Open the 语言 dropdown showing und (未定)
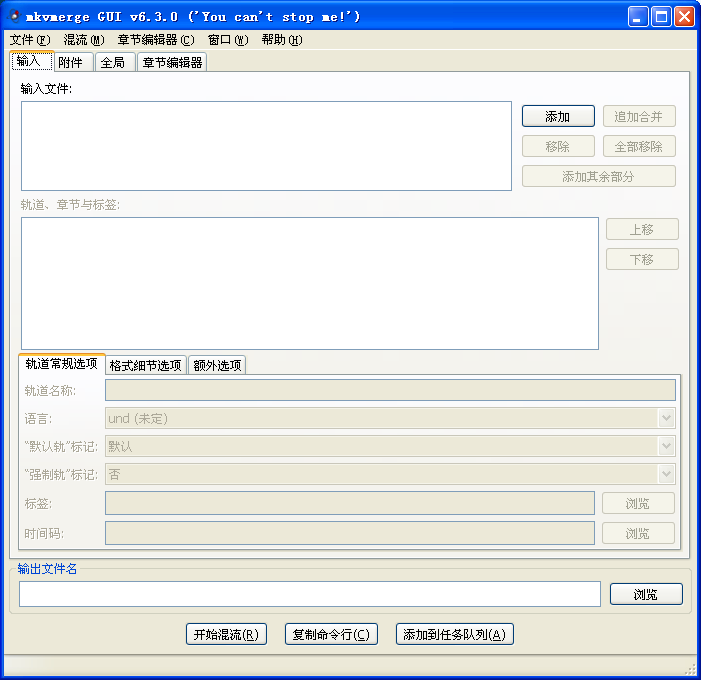The image size is (701, 680). tap(390, 418)
